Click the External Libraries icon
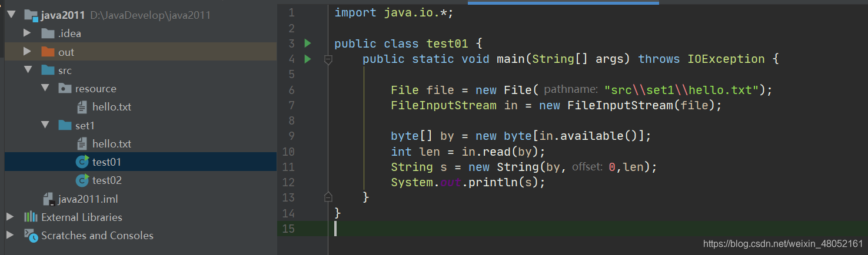The width and height of the screenshot is (868, 255). [x=31, y=217]
